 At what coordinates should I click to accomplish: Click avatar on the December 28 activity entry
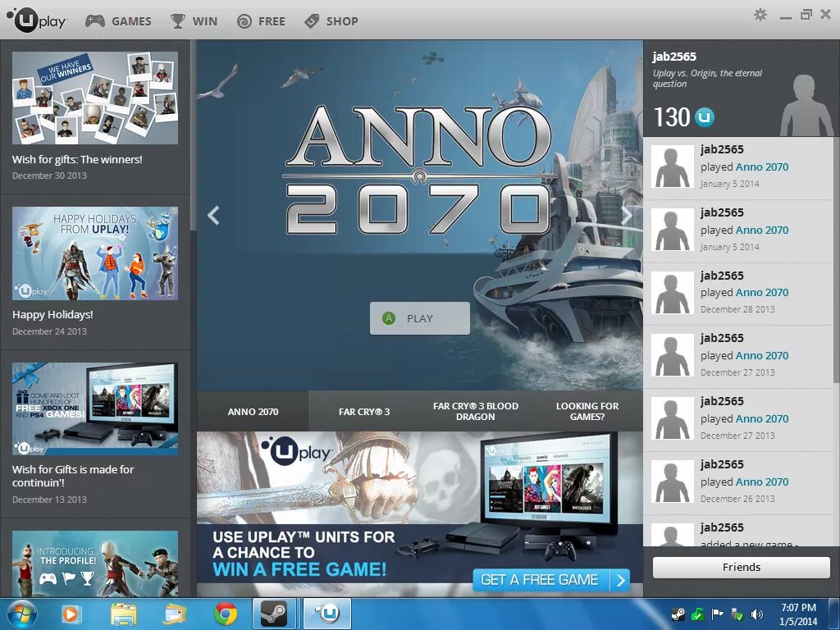point(673,293)
